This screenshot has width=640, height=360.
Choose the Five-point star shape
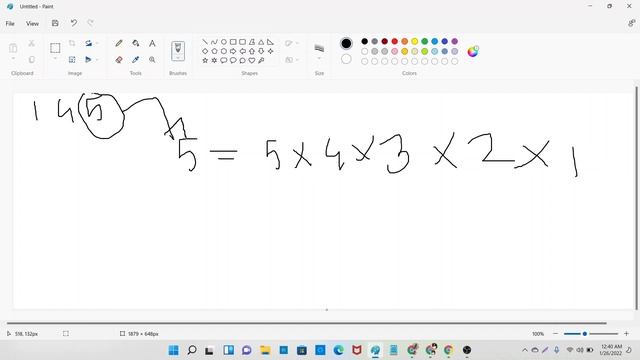205,60
